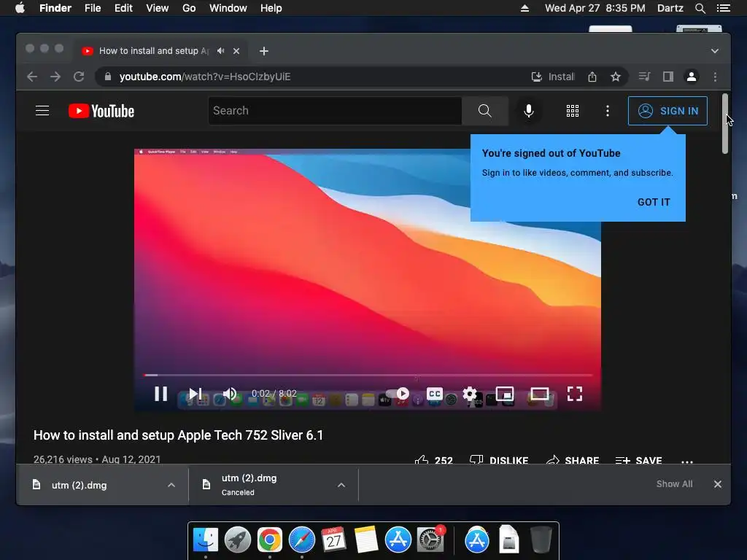Click eject icon in menu bar
Viewport: 747px width, 560px height.
tap(525, 8)
